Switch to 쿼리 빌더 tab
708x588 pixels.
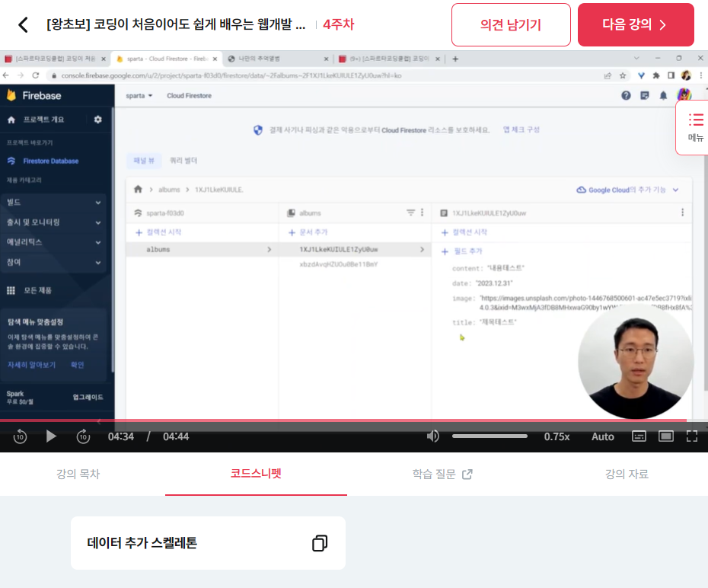pos(183,160)
